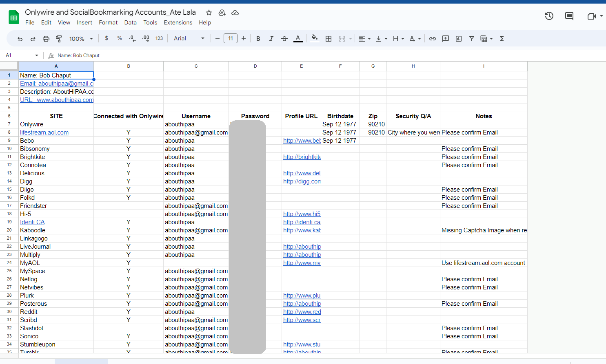Screen dimensions: 606x364
Task: Open the Extensions menu
Action: tap(178, 22)
